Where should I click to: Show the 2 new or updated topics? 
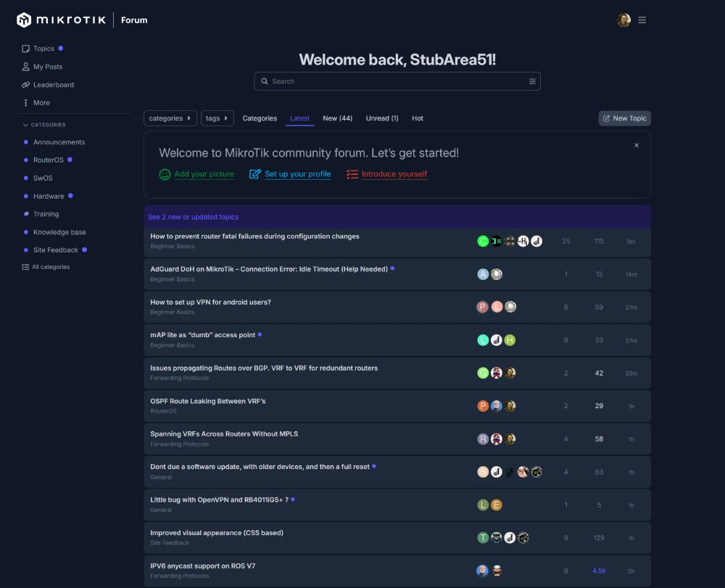click(x=194, y=217)
